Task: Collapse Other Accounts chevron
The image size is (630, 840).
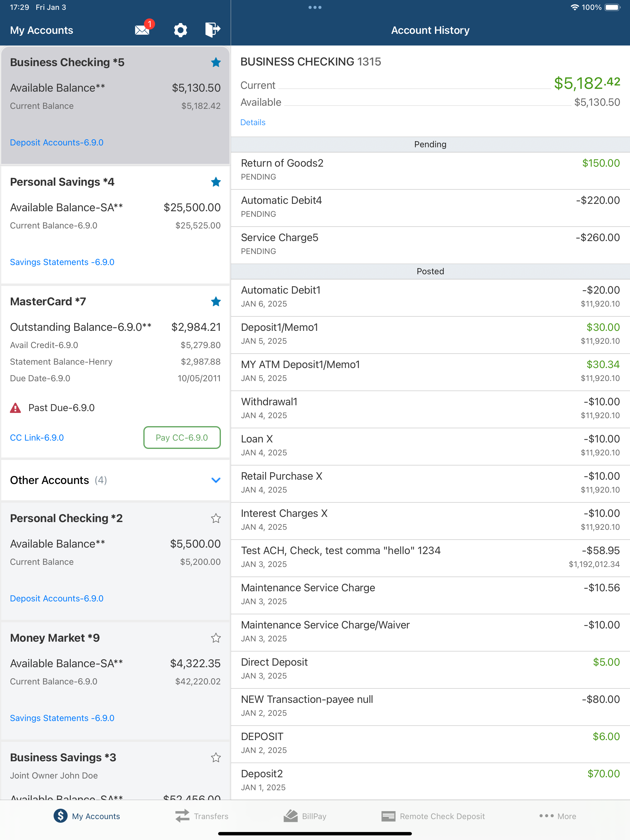Action: 216,480
